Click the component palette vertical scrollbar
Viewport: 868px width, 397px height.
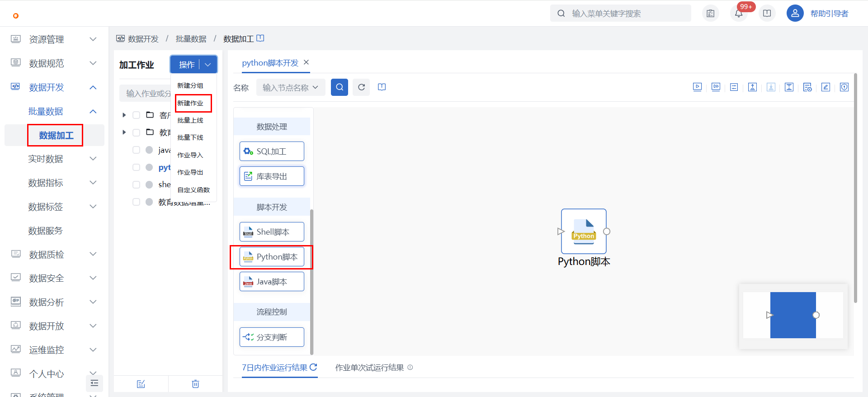click(x=311, y=280)
